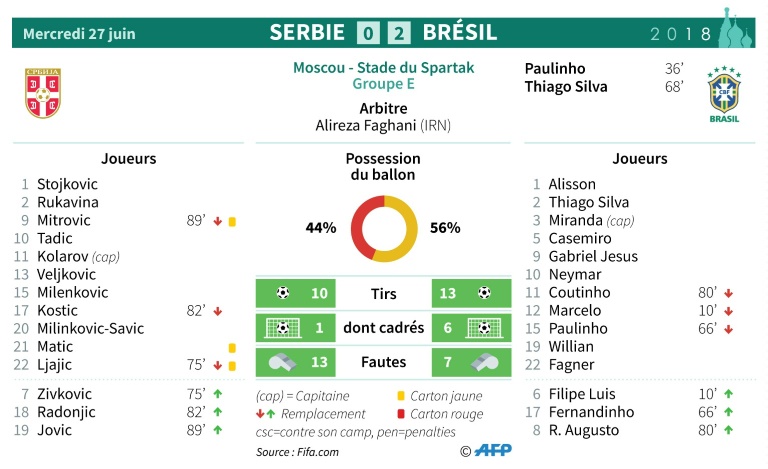Click the AFP logo
The image size is (768, 469).
click(493, 450)
